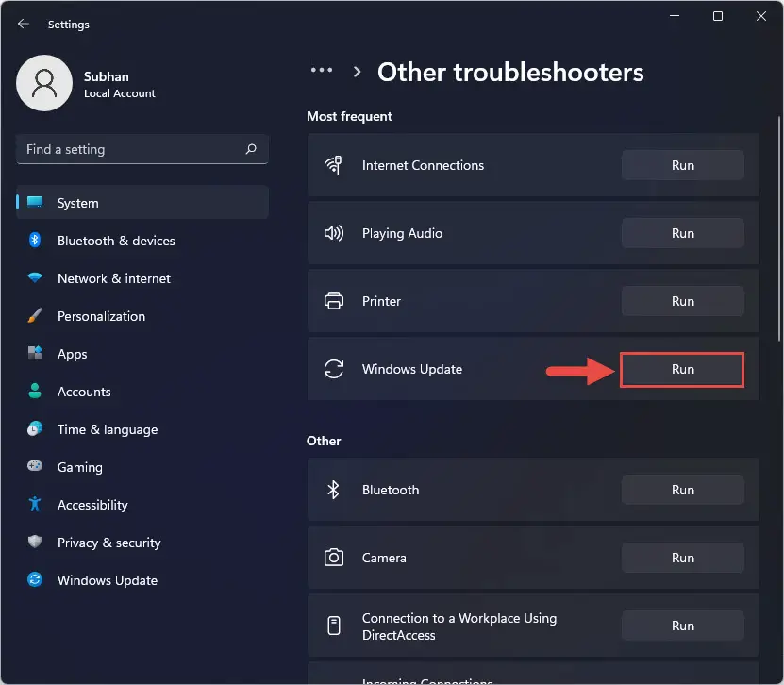Run the Windows Update troubleshooter
Image resolution: width=784 pixels, height=685 pixels.
tap(682, 369)
